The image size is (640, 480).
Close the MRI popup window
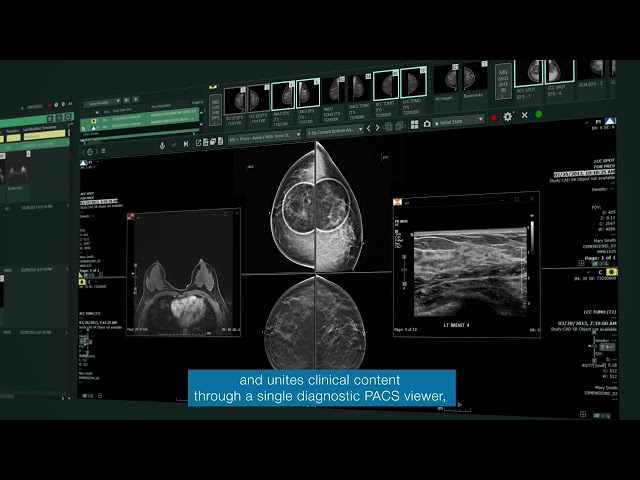tap(237, 213)
